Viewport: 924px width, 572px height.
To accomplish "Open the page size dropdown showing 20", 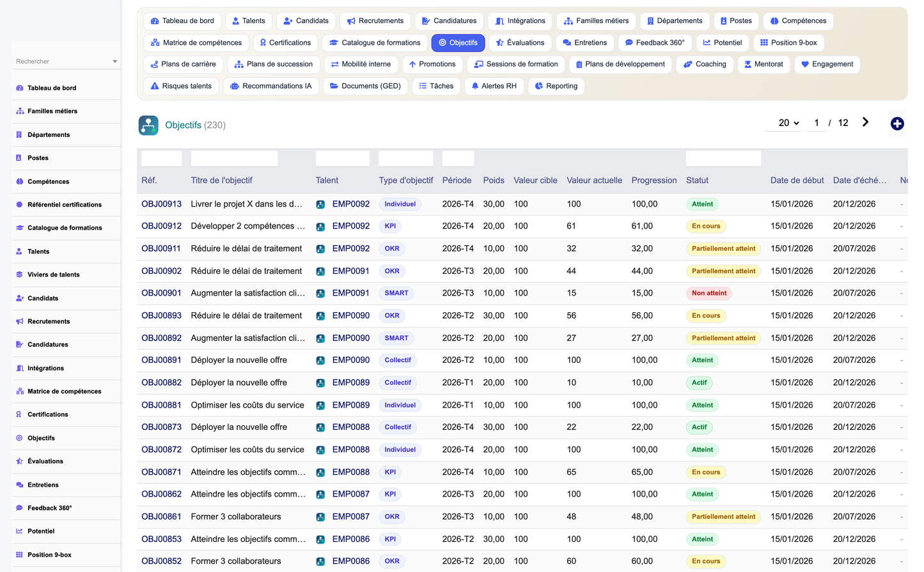I will (788, 123).
